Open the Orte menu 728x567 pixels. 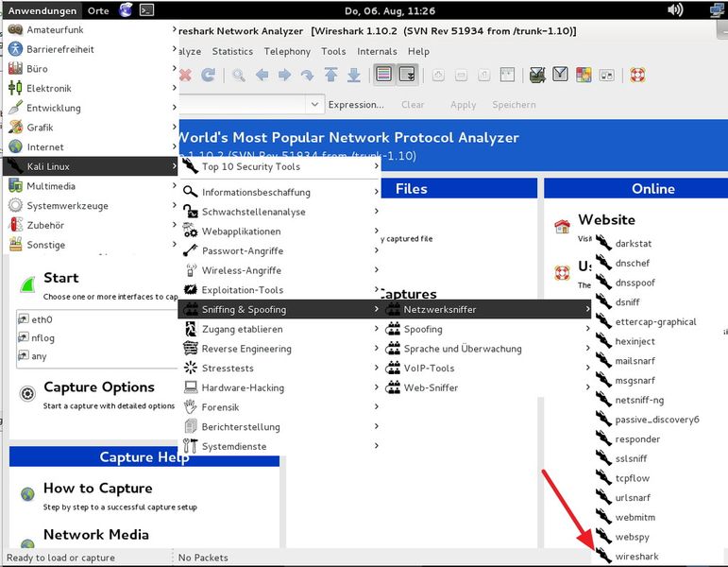click(98, 10)
